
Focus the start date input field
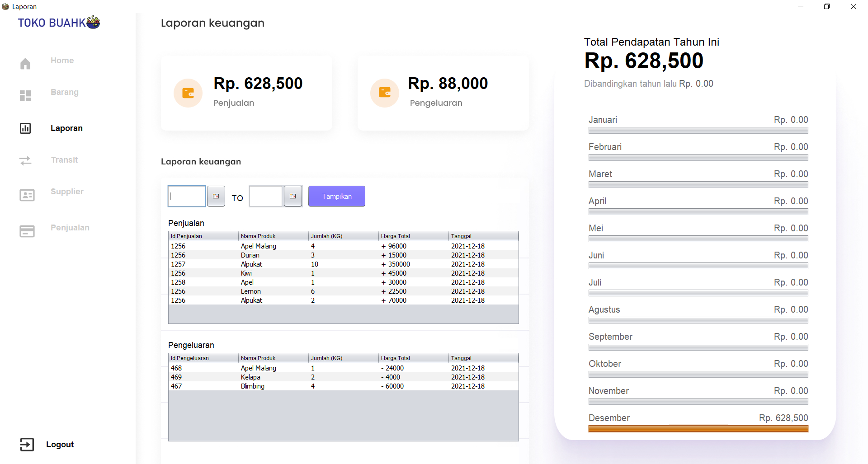[x=187, y=196]
